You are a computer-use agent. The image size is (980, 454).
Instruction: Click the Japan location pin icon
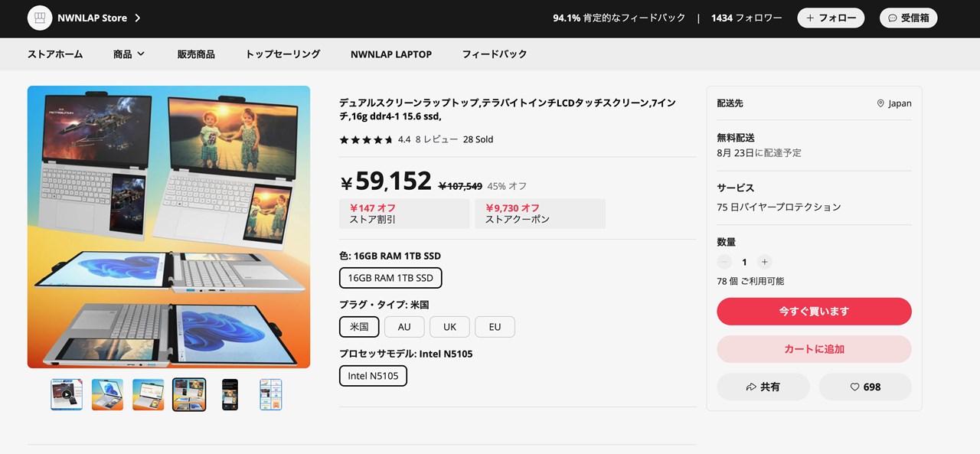(880, 103)
